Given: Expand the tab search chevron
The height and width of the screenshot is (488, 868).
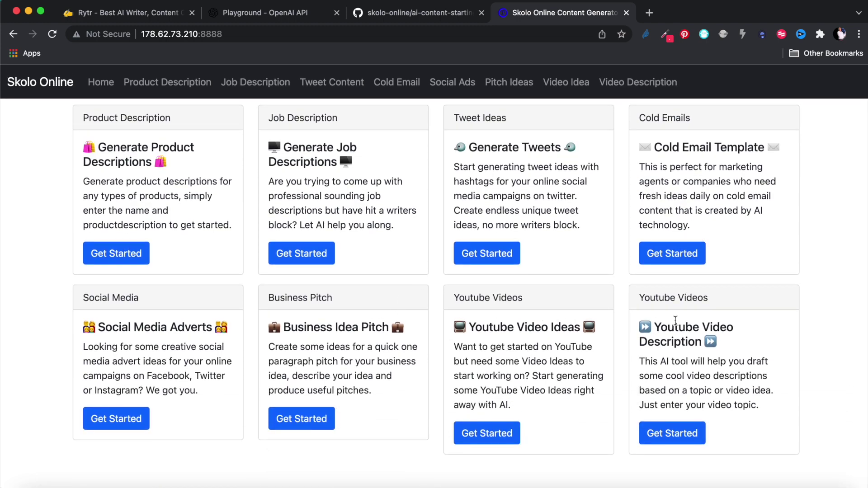Looking at the screenshot, I should 859,13.
